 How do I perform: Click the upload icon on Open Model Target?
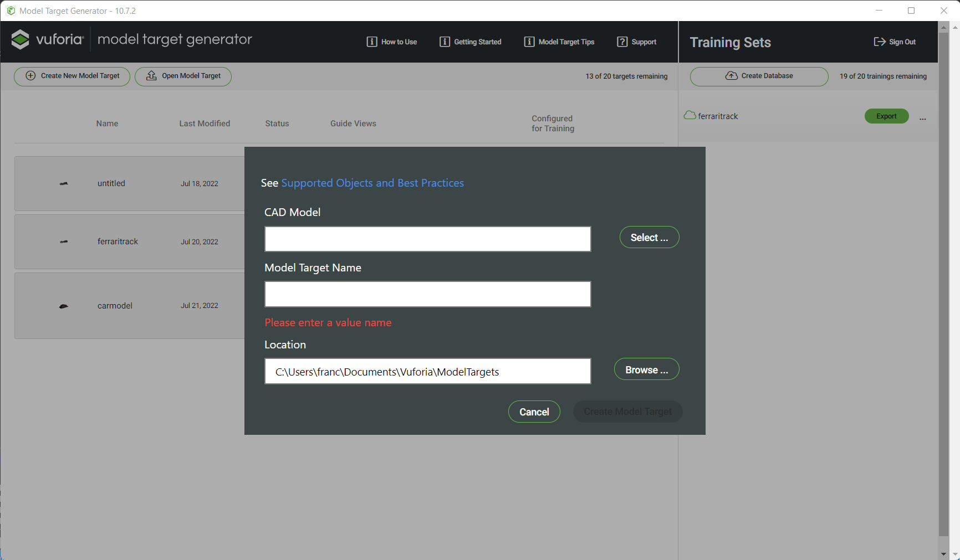point(151,75)
